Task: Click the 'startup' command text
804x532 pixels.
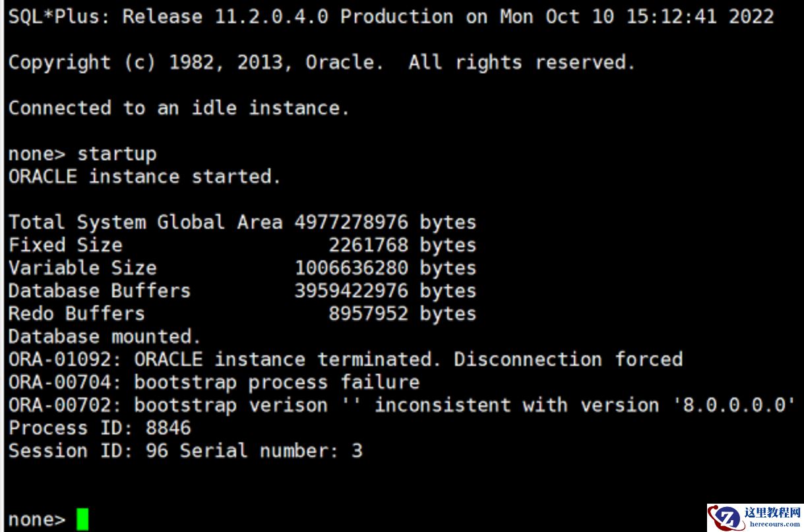Action: pos(117,154)
